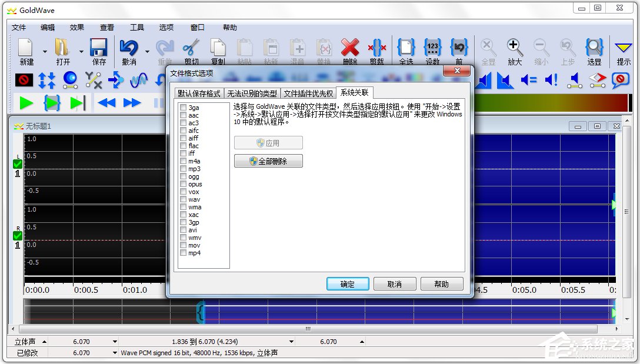Click the 选显 view selection icon

pyautogui.click(x=594, y=48)
